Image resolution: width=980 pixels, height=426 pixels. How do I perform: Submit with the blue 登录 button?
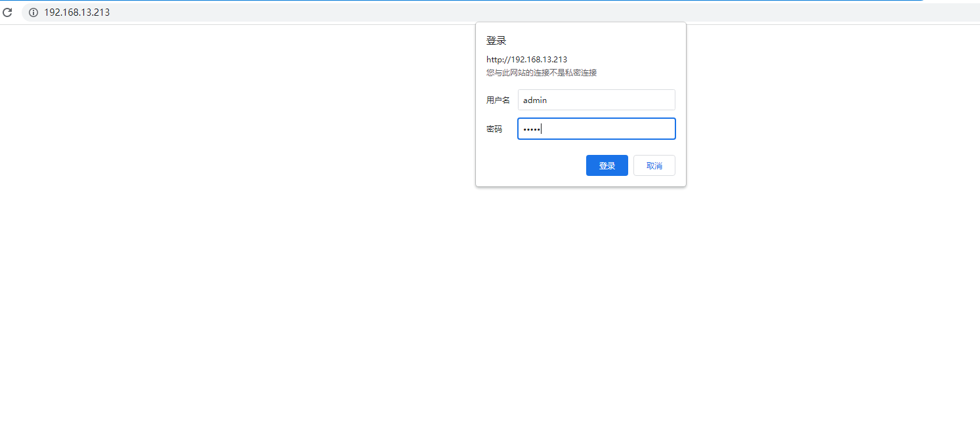click(607, 165)
